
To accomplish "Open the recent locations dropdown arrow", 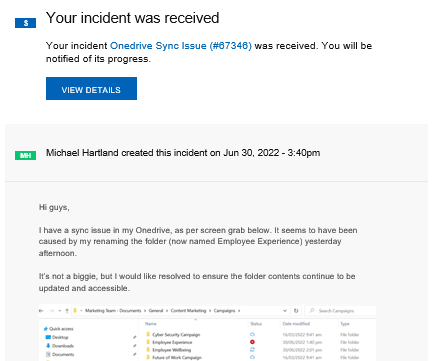I will click(60, 311).
